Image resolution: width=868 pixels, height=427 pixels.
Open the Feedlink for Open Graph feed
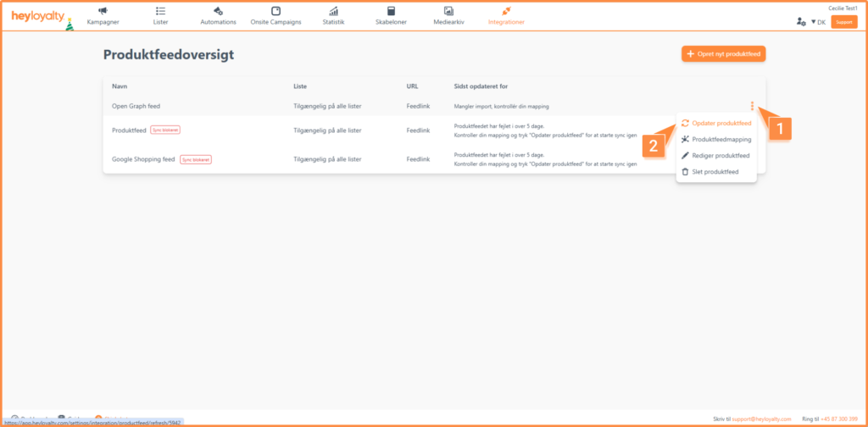pyautogui.click(x=418, y=106)
